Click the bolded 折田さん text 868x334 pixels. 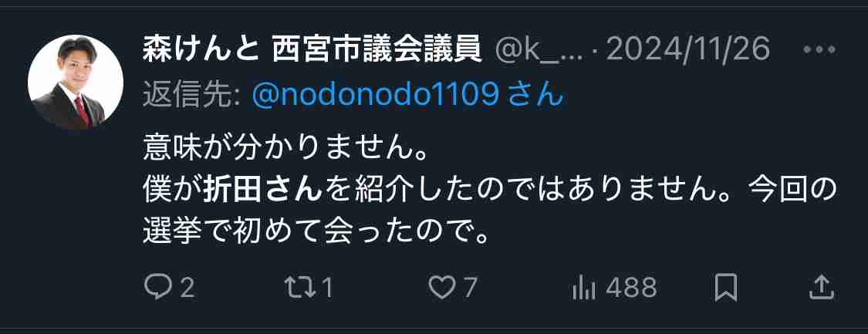coord(262,189)
